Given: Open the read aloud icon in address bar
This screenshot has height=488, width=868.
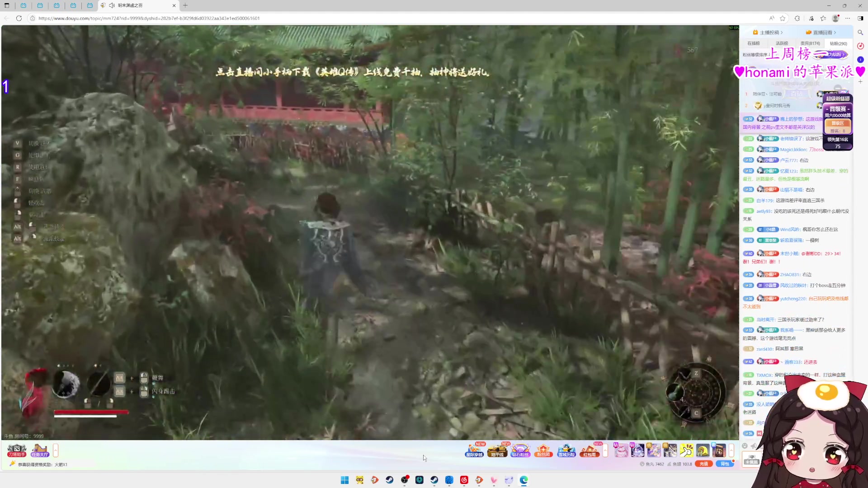Looking at the screenshot, I should [x=772, y=18].
